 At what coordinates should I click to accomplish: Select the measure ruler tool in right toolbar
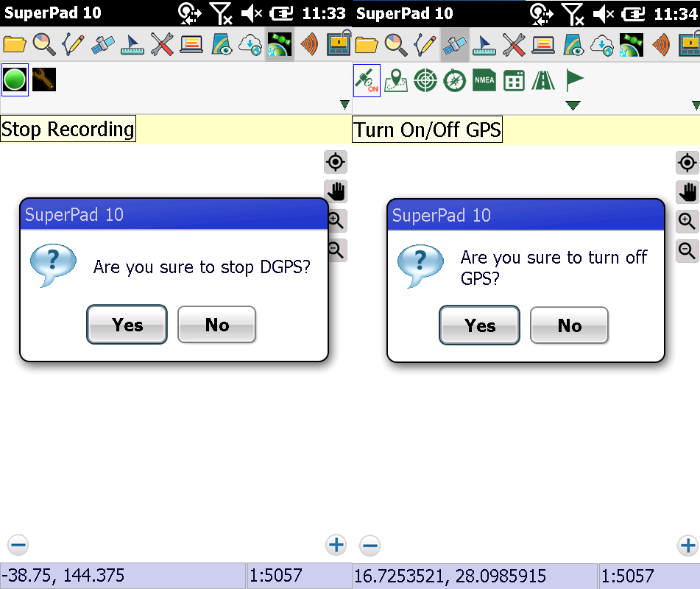[x=484, y=46]
